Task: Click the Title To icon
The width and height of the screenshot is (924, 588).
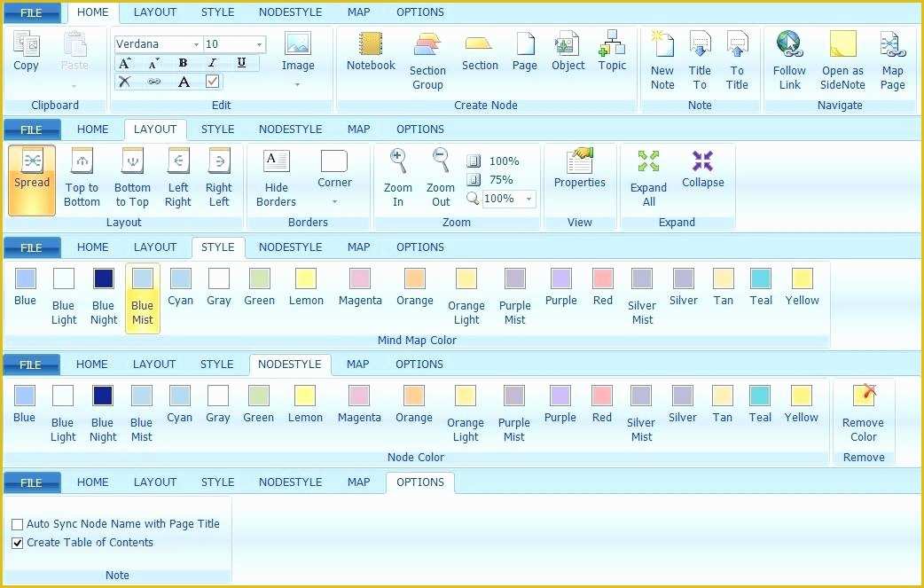Action: point(700,44)
